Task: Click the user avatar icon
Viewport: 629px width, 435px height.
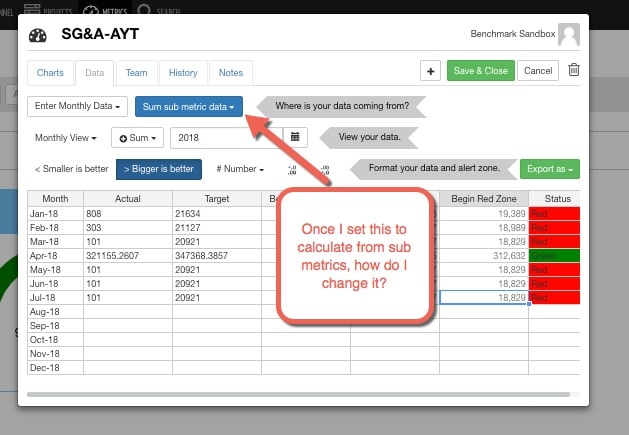Action: (568, 35)
